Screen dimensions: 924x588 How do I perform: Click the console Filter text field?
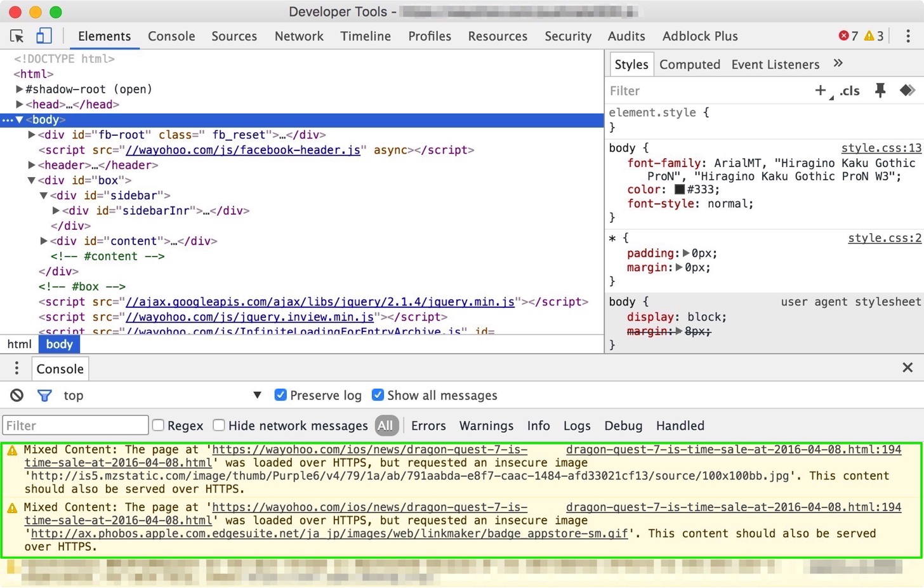[76, 425]
